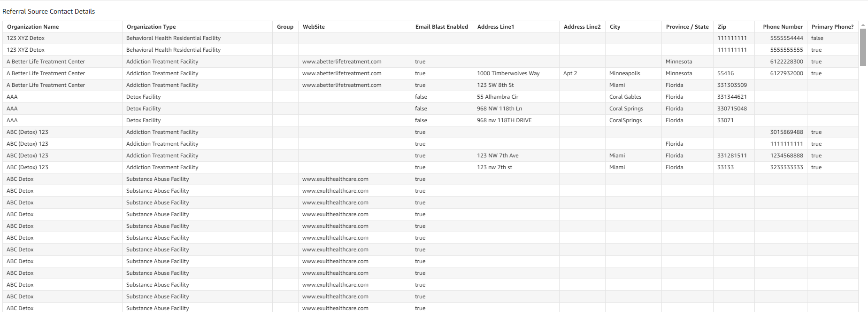Image resolution: width=868 pixels, height=312 pixels.
Task: Click the vertical scrollbar thumb
Action: click(x=863, y=47)
